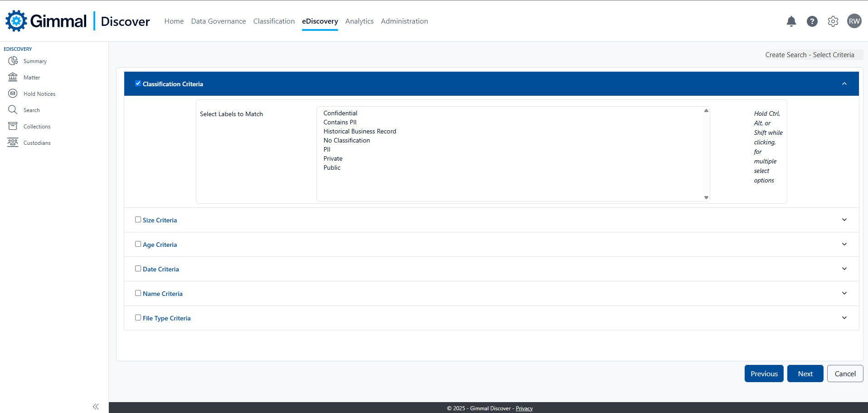Click the RW user avatar

coord(854,21)
